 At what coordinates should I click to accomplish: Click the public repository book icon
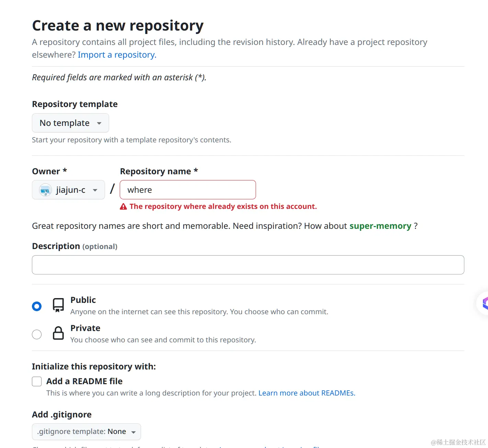click(58, 305)
